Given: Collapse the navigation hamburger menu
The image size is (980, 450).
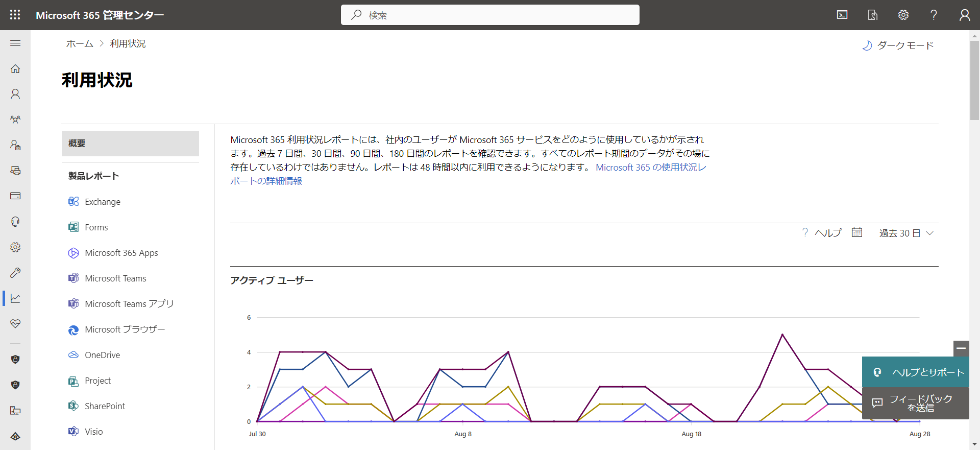Looking at the screenshot, I should pos(15,43).
